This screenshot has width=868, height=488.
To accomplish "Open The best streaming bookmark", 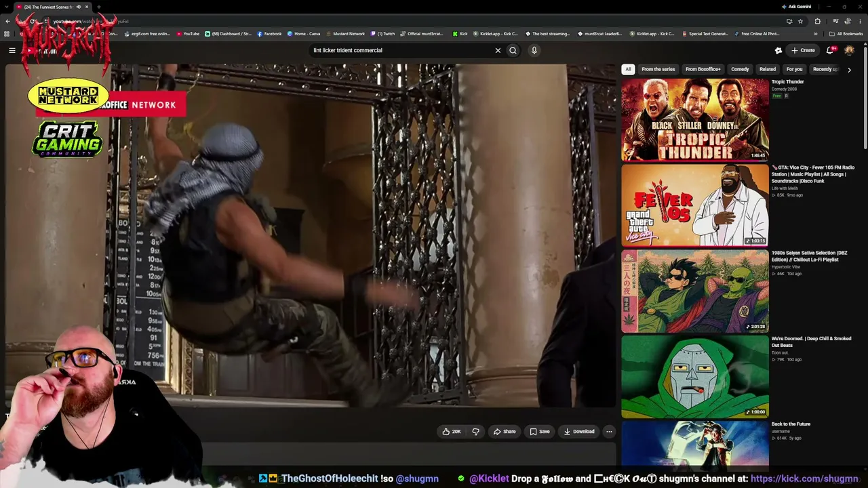I will [x=548, y=34].
